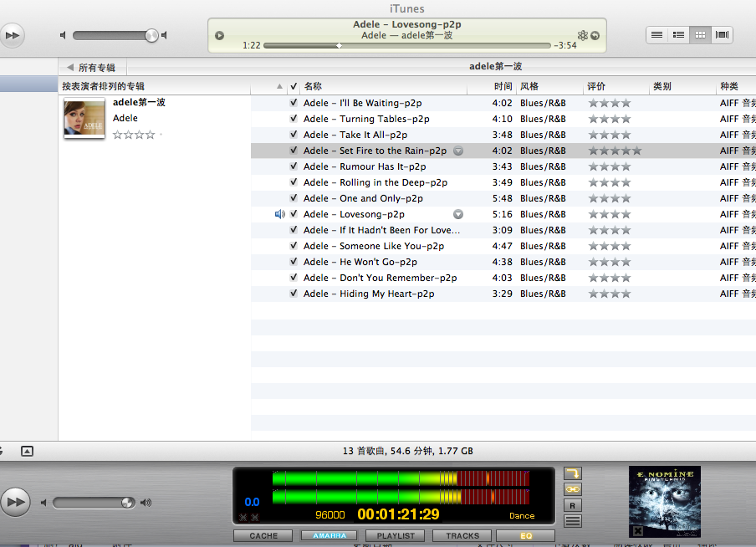Switch to grid view
This screenshot has width=756, height=547.
click(700, 35)
